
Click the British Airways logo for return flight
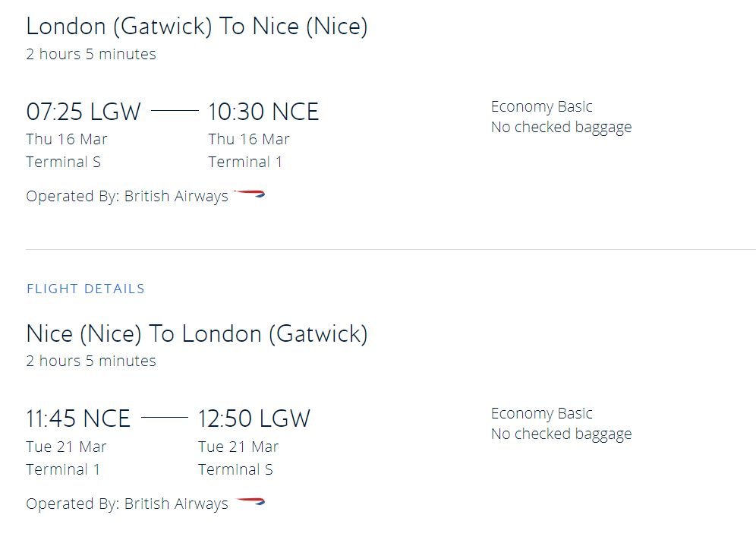250,501
